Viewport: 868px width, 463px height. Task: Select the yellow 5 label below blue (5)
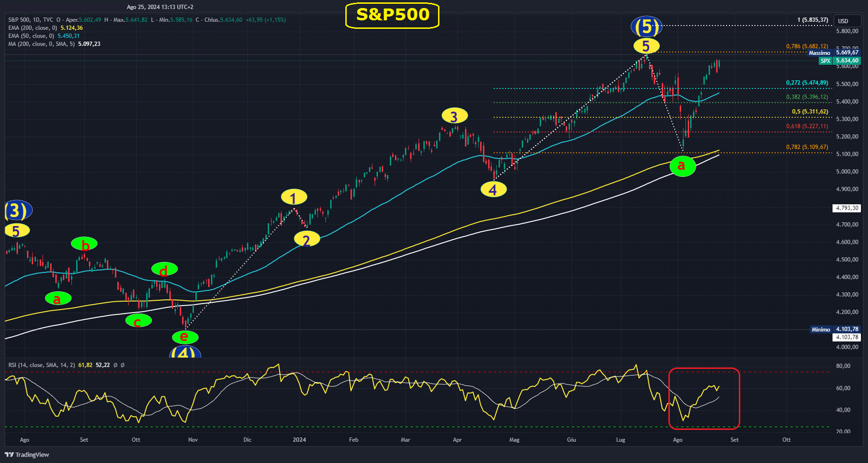(646, 46)
